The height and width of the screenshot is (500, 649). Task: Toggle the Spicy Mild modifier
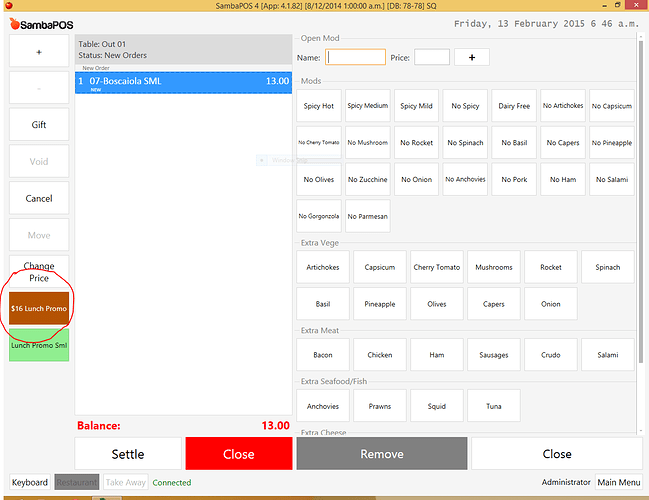pos(416,106)
